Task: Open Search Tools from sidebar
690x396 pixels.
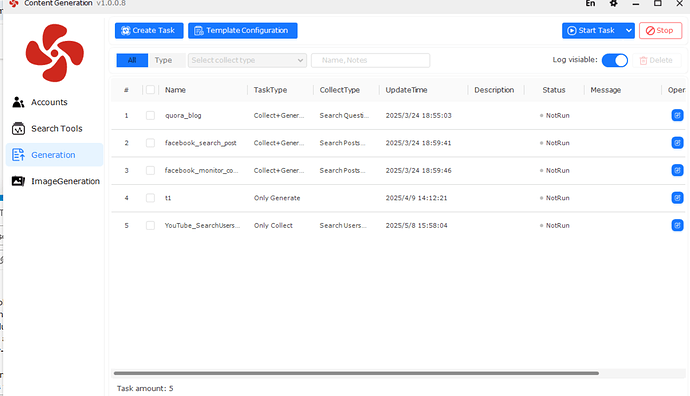Action: click(x=48, y=128)
